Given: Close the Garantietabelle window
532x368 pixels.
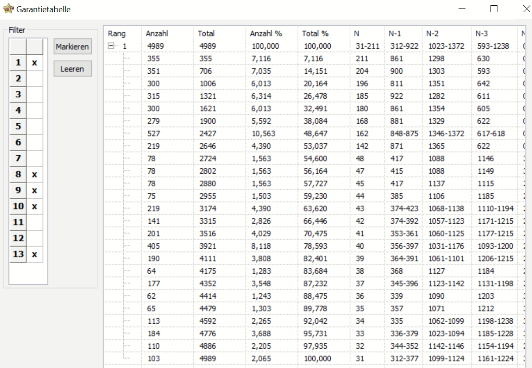Looking at the screenshot, I should [x=526, y=8].
